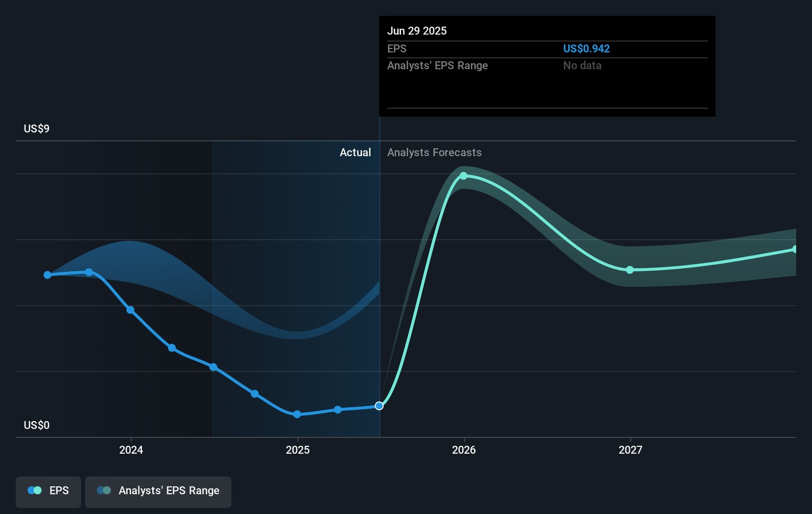Click the Analysts' EPS Range legend dots icon
The image size is (812, 514).
[x=104, y=491]
